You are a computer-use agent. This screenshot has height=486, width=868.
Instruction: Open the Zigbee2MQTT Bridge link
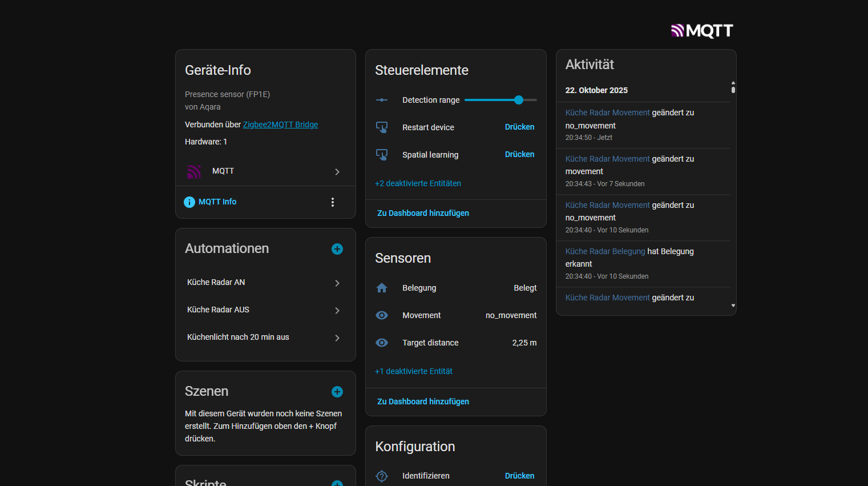coord(280,124)
